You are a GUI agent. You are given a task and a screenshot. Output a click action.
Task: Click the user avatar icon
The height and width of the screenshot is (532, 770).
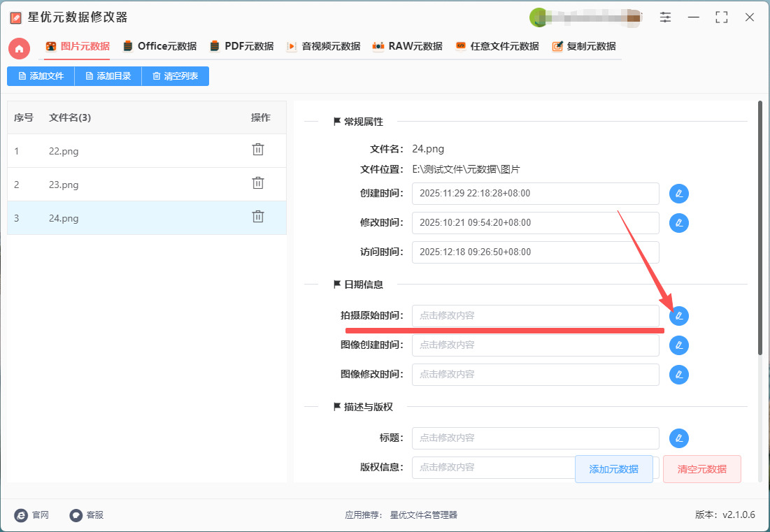[539, 18]
